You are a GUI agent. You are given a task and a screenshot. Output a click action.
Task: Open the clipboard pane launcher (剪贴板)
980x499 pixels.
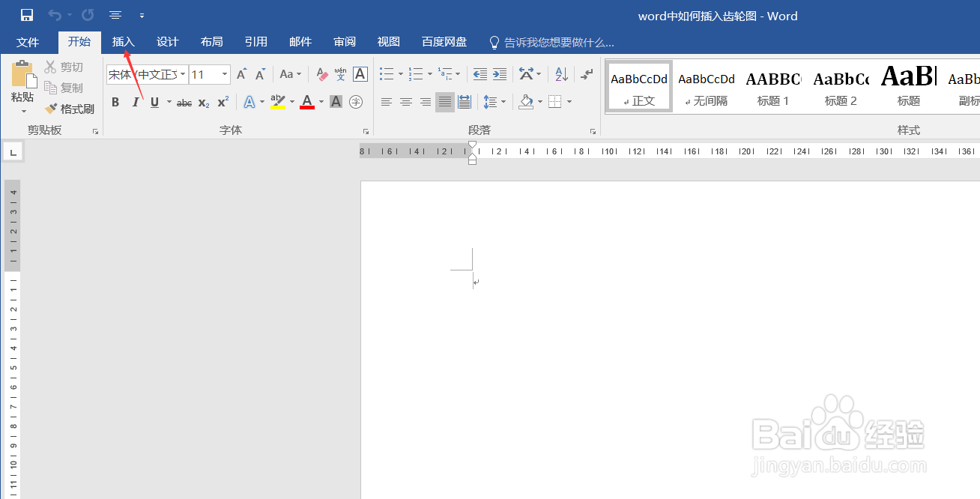click(96, 131)
